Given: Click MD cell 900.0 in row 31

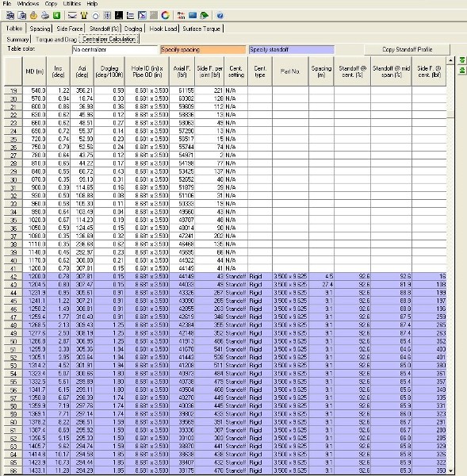Looking at the screenshot, I should click(x=35, y=187).
